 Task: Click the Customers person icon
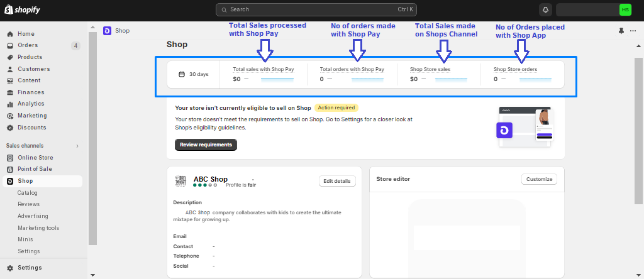(x=10, y=69)
